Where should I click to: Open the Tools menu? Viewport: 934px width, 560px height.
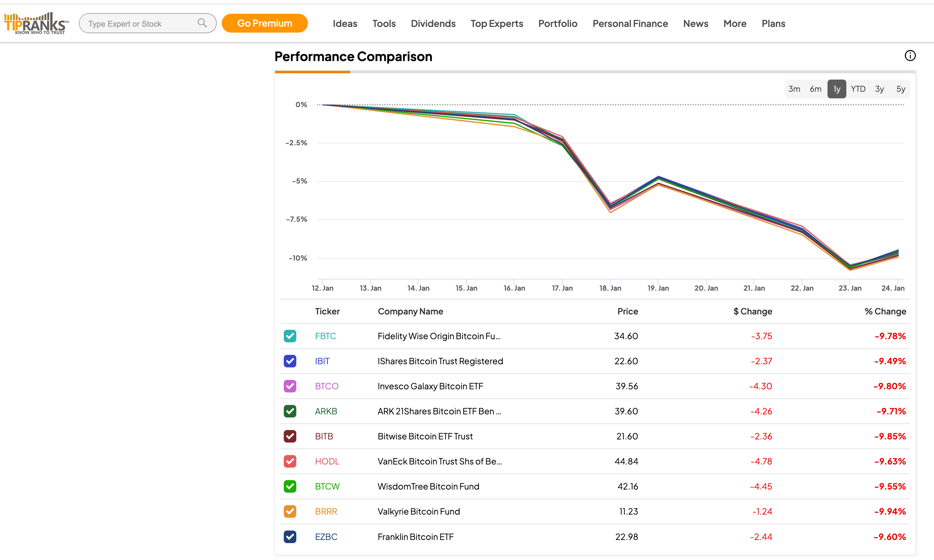point(384,24)
